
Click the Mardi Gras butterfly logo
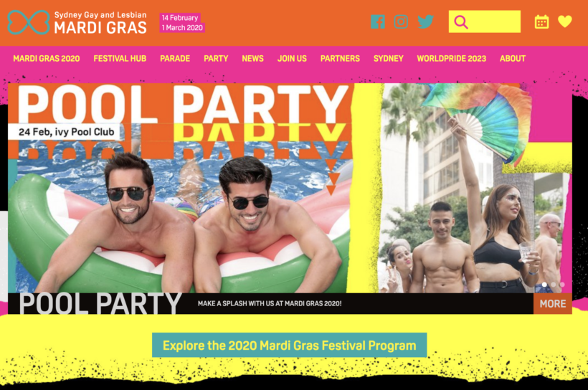[29, 22]
